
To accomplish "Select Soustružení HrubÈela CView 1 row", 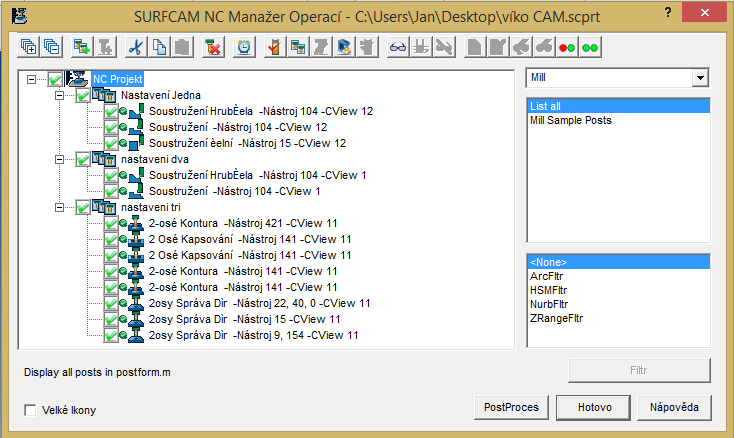I will (257, 175).
